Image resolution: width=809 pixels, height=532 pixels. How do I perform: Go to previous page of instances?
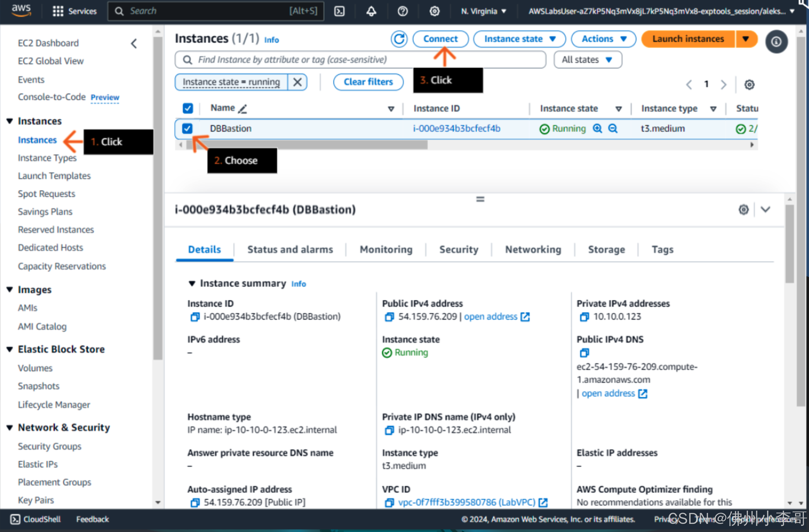tap(689, 84)
